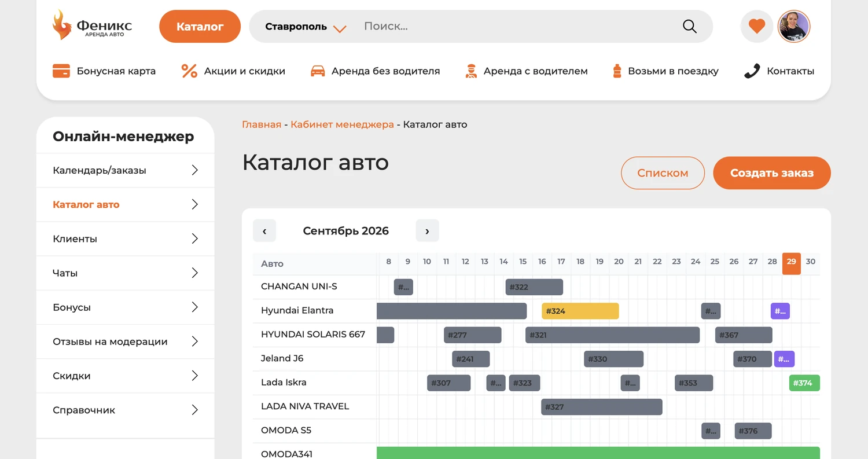
Task: Expand Отзывы на модерации chevron
Action: tap(195, 342)
